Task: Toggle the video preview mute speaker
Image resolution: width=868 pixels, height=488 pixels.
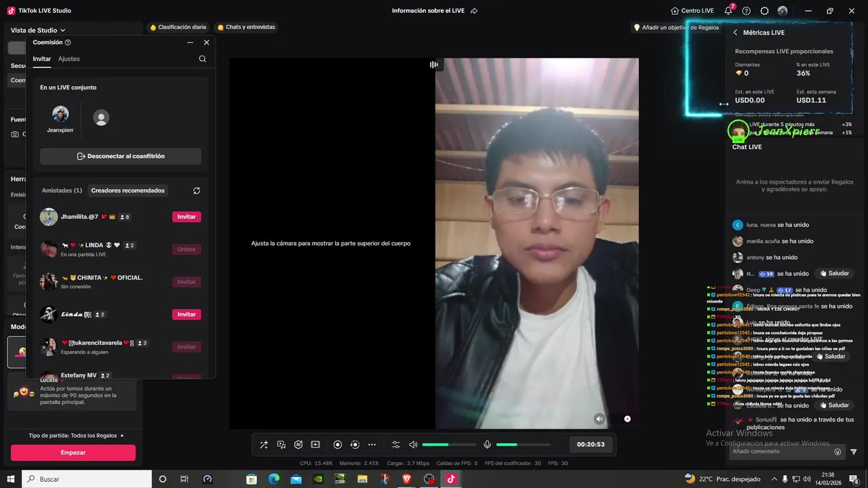Action: coord(599,419)
